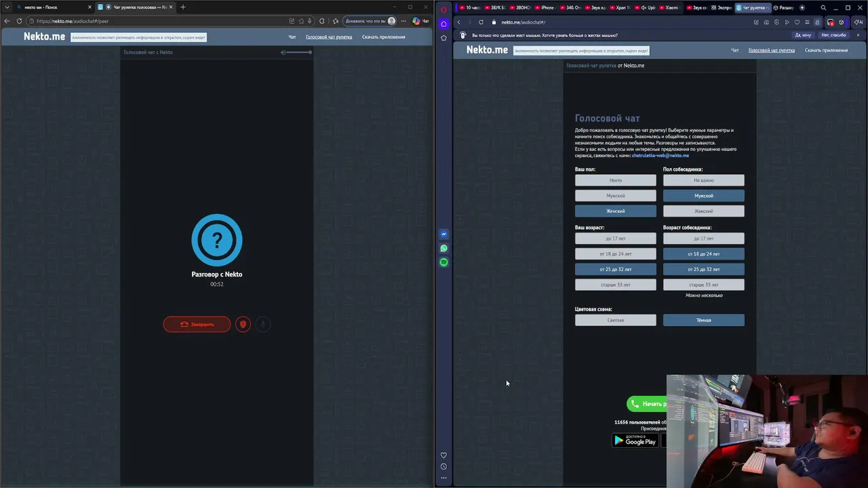Open Opera AI button in toolbar
The image size is (868, 488).
pyautogui.click(x=860, y=22)
